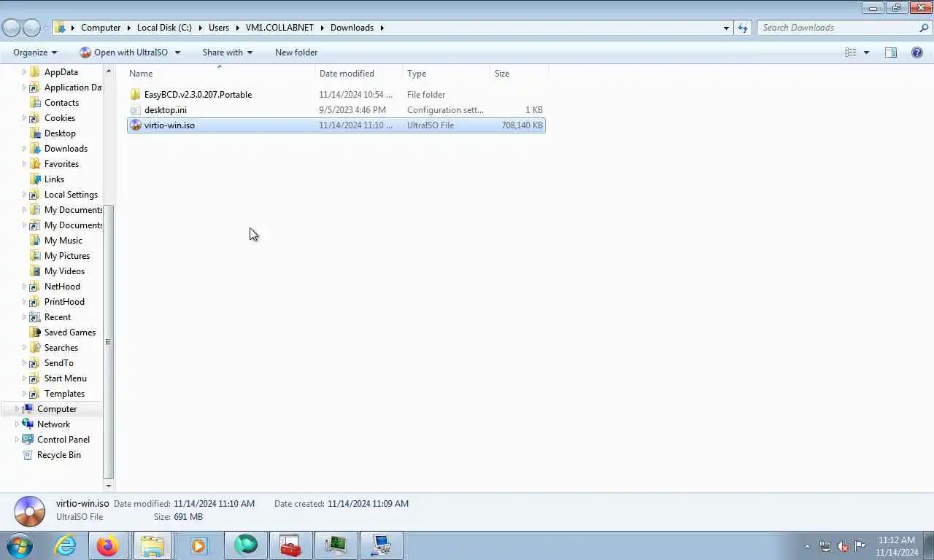Expand the Control Panel tree node

[17, 440]
